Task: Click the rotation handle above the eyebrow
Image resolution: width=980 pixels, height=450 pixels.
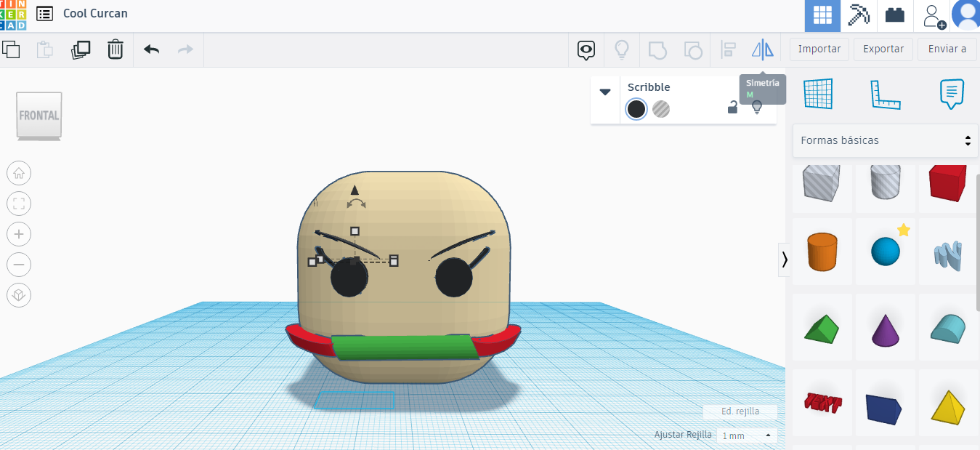Action: click(355, 205)
